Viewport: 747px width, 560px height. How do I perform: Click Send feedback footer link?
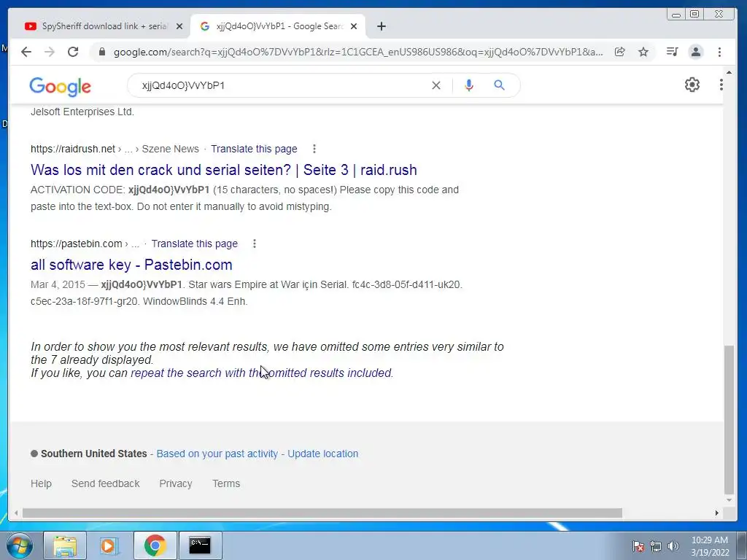(x=105, y=484)
